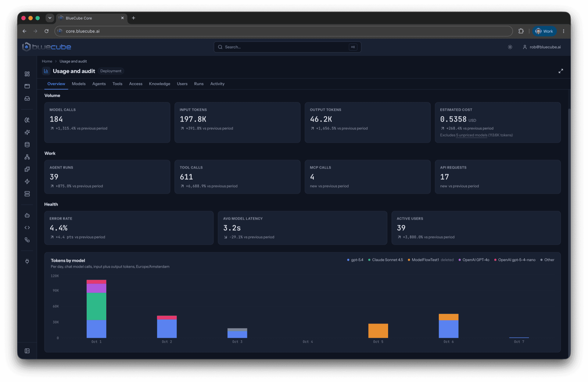
Task: Open a new browser tab
Action: [x=133, y=18]
